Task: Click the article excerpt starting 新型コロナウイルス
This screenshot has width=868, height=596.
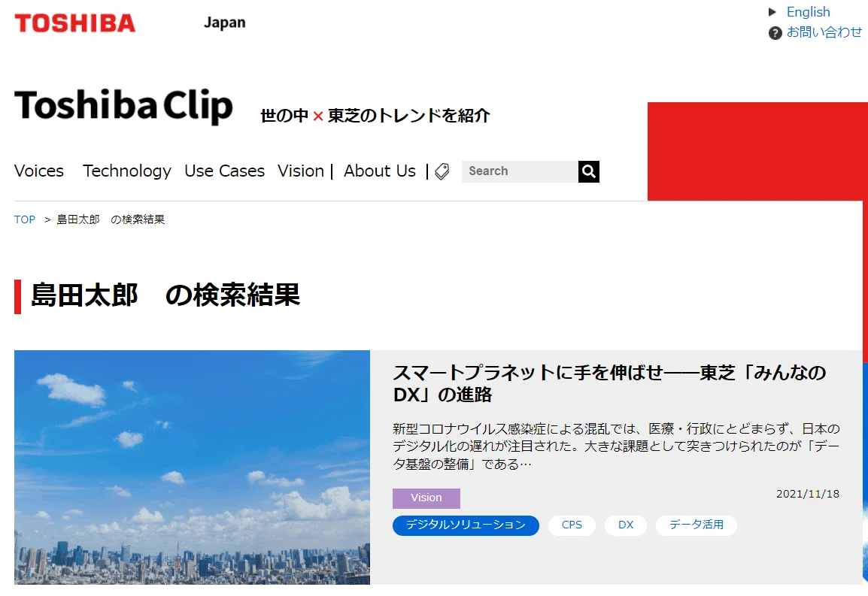Action: [616, 446]
